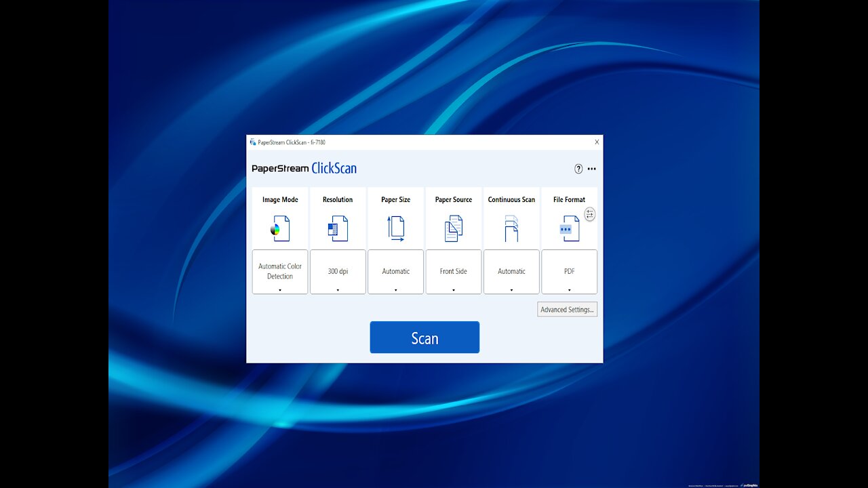Click the File Format label
This screenshot has width=868, height=488.
(570, 200)
